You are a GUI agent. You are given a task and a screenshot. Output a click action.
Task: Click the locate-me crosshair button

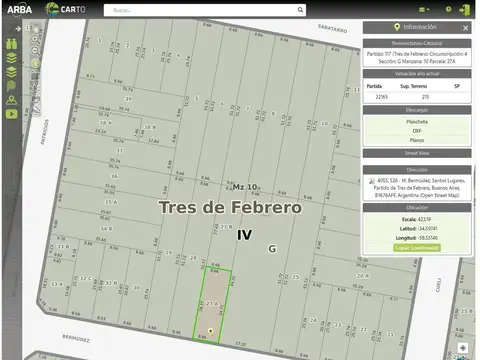click(463, 348)
